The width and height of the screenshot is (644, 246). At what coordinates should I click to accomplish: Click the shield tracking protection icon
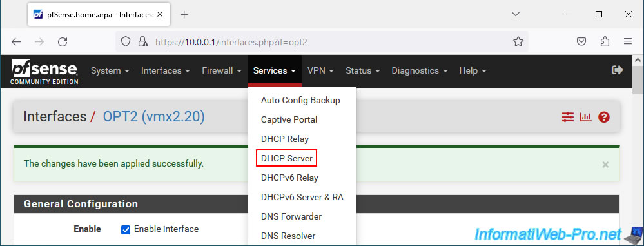[126, 41]
